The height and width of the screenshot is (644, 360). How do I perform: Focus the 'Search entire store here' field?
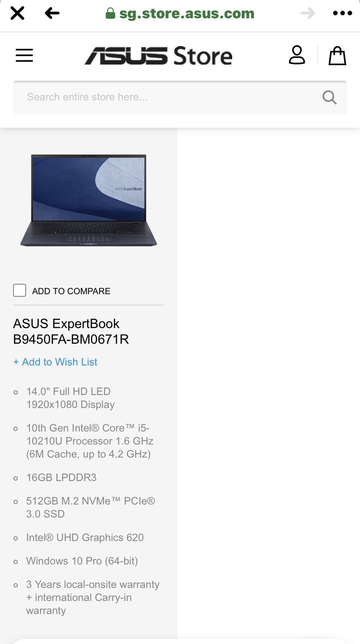pyautogui.click(x=180, y=97)
